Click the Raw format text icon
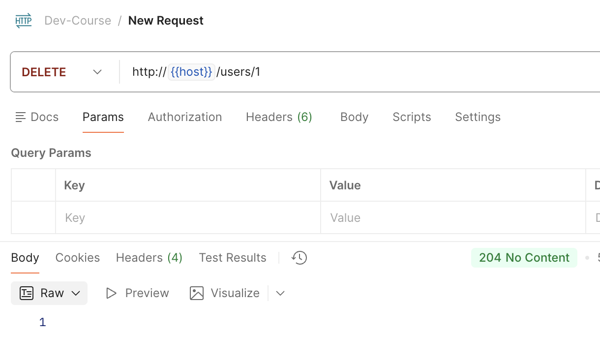This screenshot has width=600, height=364. coord(27,293)
